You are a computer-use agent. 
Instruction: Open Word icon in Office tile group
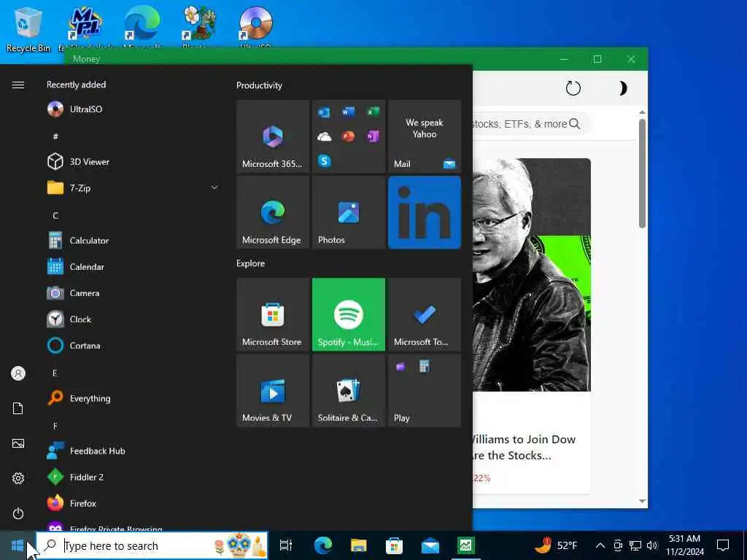[x=348, y=112]
